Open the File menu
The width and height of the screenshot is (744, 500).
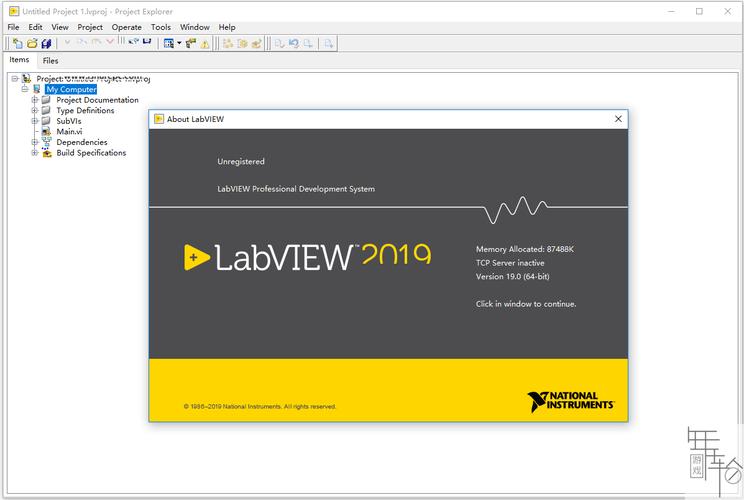pos(13,27)
